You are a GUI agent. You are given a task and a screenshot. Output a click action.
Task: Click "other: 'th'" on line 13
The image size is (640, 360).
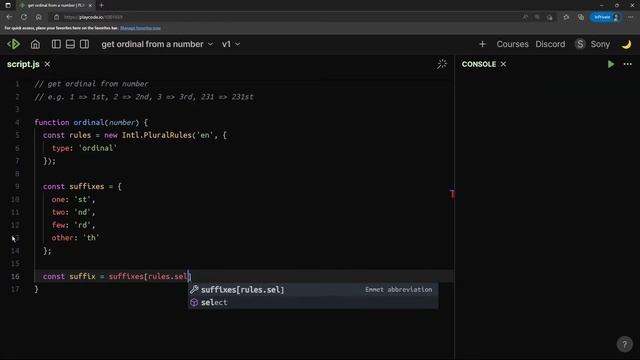click(x=76, y=238)
